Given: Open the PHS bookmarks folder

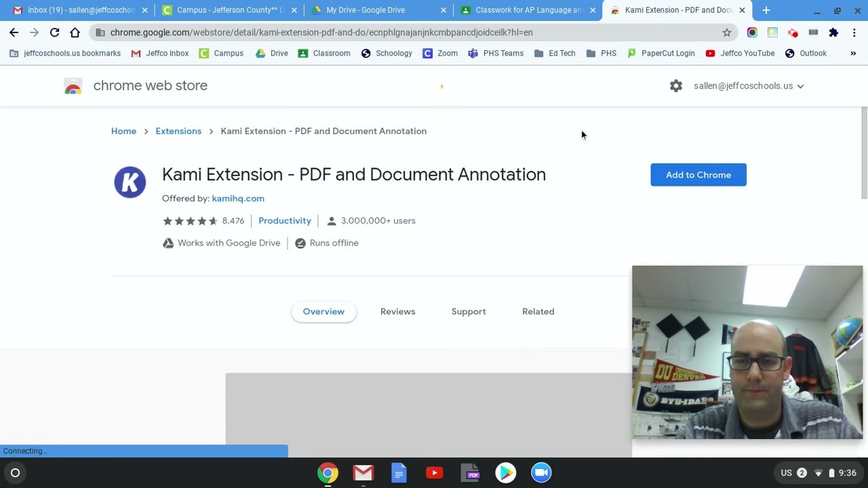Looking at the screenshot, I should (x=601, y=54).
